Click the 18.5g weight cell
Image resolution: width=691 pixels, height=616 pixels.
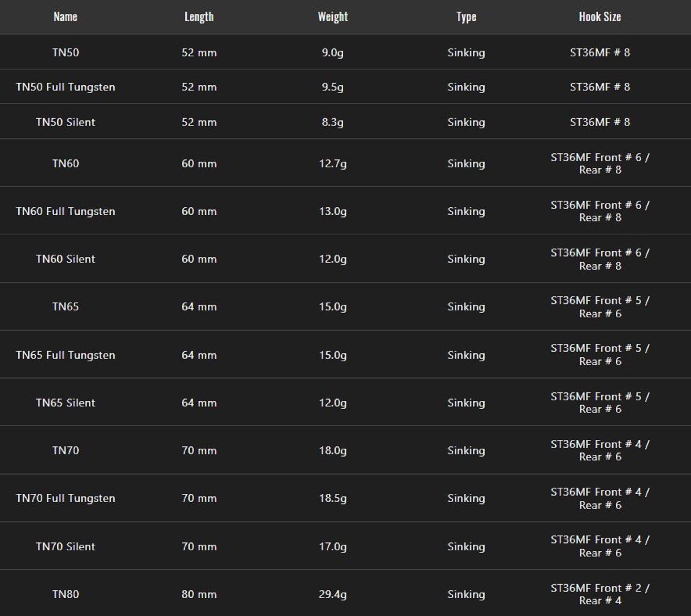(x=333, y=498)
